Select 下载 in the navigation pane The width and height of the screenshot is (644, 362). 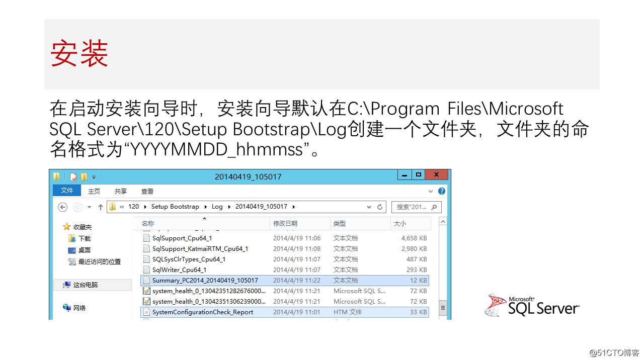(85, 238)
